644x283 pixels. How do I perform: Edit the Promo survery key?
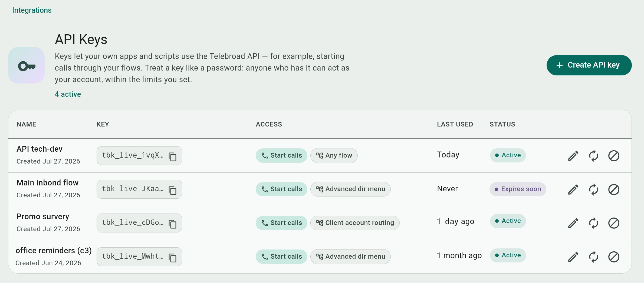click(573, 223)
